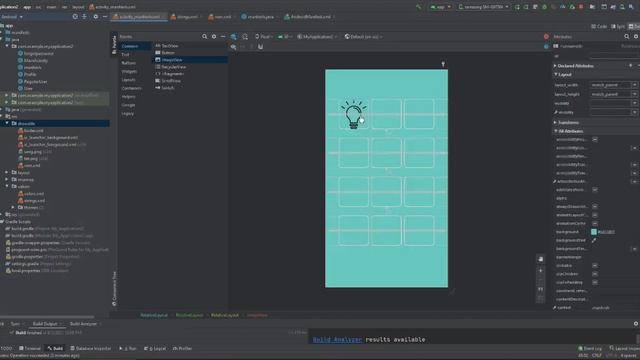Open project panel gear settings
This screenshot has height=360, width=640.
[96, 17]
